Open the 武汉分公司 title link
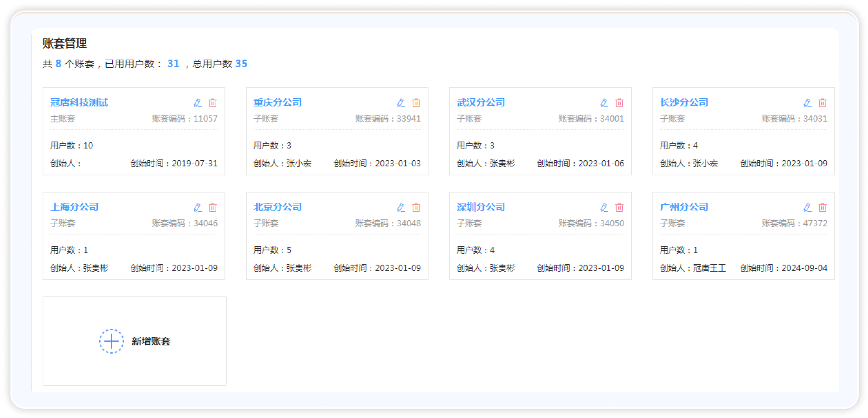Viewport: 868px width, 418px height. (x=481, y=102)
